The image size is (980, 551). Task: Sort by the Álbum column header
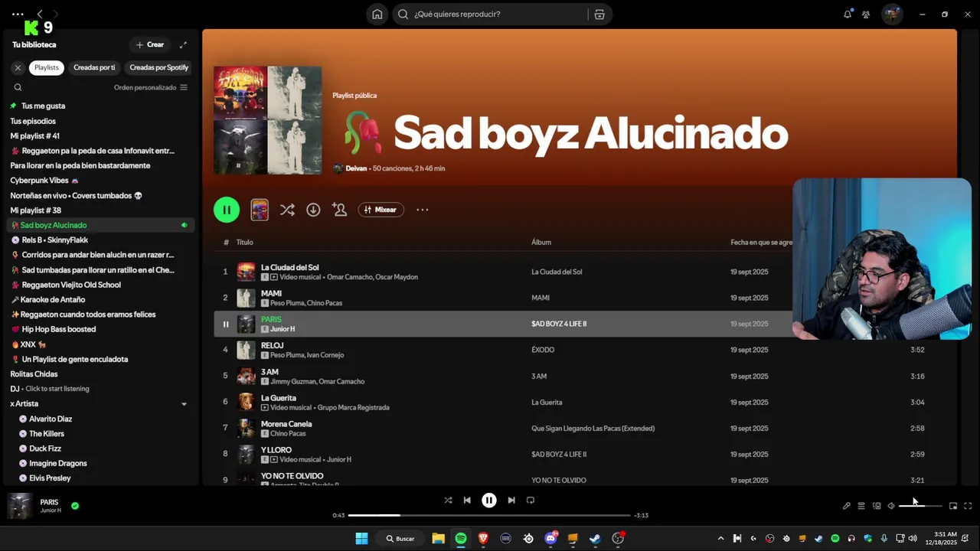pyautogui.click(x=541, y=242)
